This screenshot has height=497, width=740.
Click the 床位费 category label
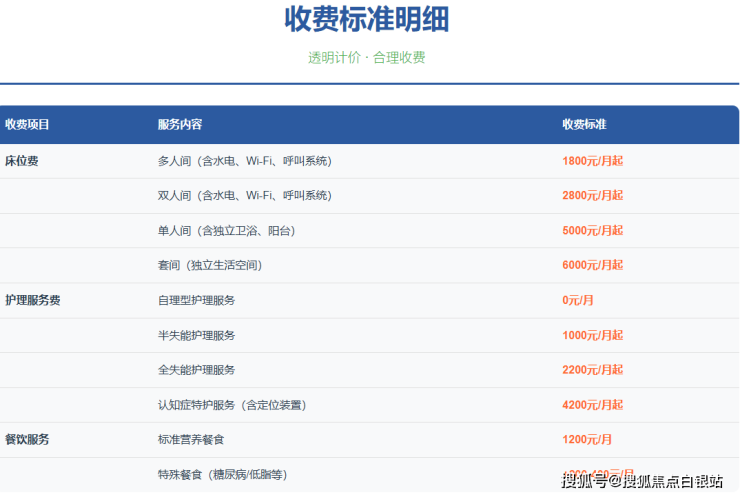point(22,160)
